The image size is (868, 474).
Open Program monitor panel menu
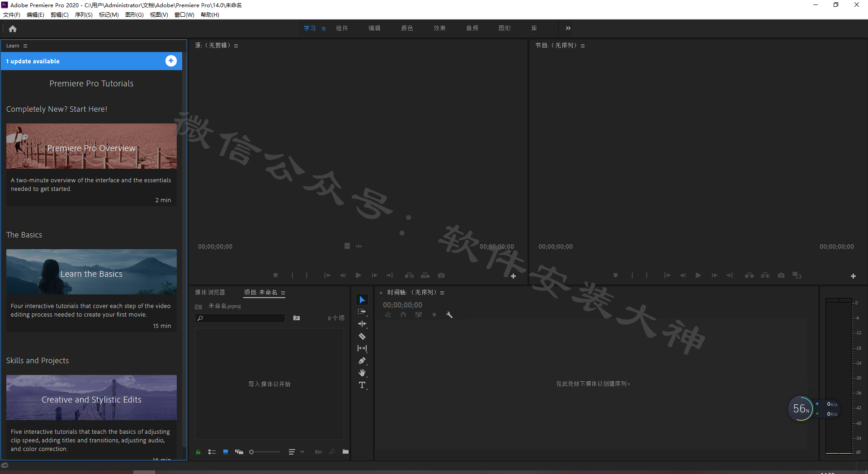(x=583, y=46)
